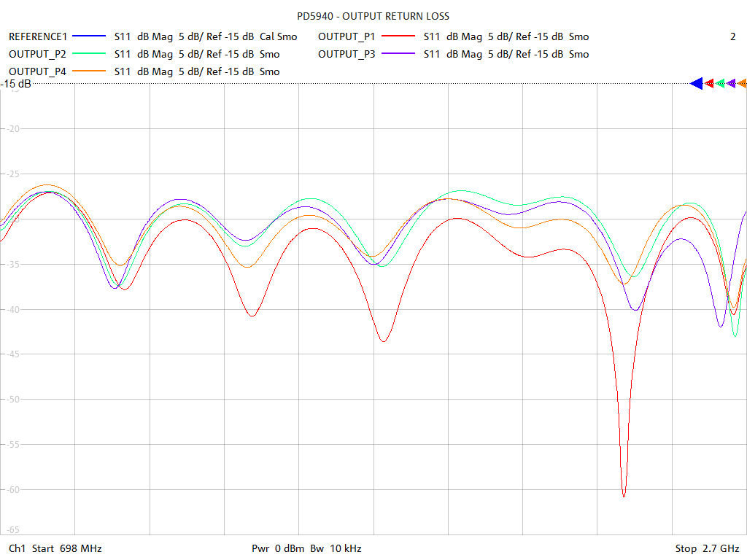Click the orange reference level marker triangle
The image size is (747, 560).
[x=742, y=84]
